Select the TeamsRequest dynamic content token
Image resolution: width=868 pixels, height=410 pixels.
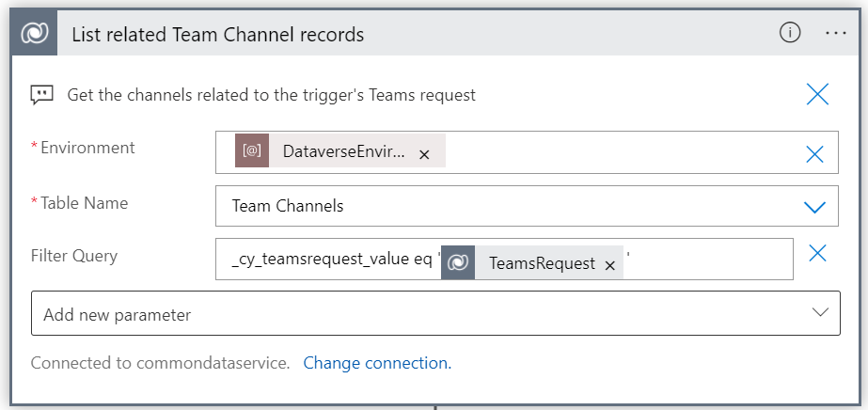(x=532, y=262)
